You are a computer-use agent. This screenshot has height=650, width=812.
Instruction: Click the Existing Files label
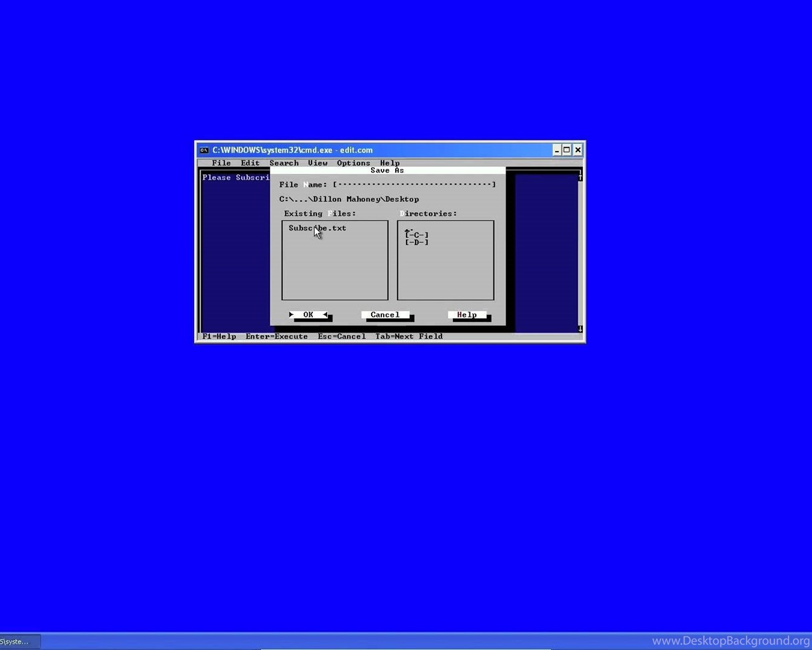tap(320, 214)
